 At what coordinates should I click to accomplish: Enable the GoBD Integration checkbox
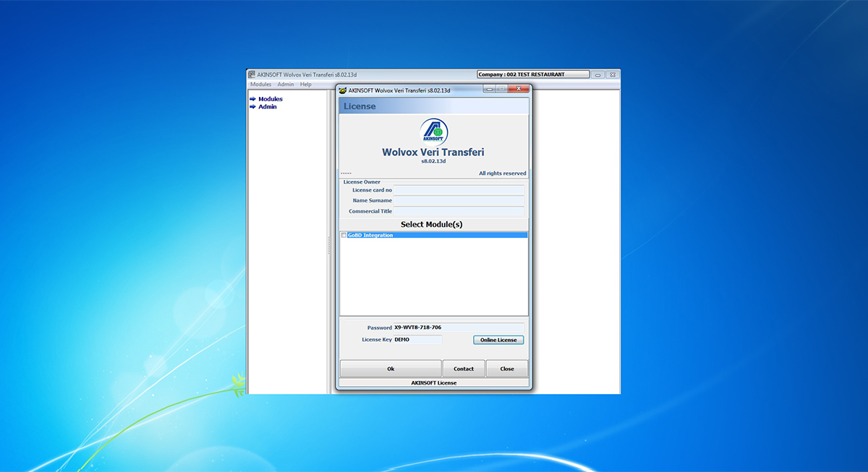(x=344, y=235)
